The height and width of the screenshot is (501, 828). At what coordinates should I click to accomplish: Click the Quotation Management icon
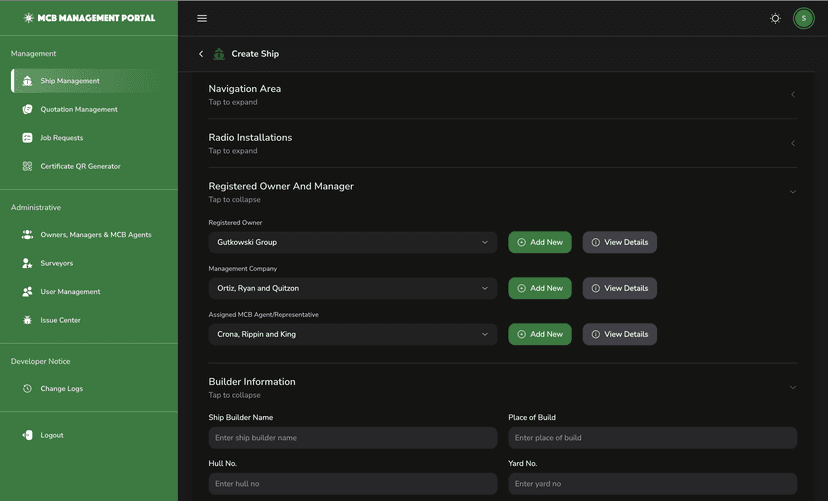tap(27, 109)
